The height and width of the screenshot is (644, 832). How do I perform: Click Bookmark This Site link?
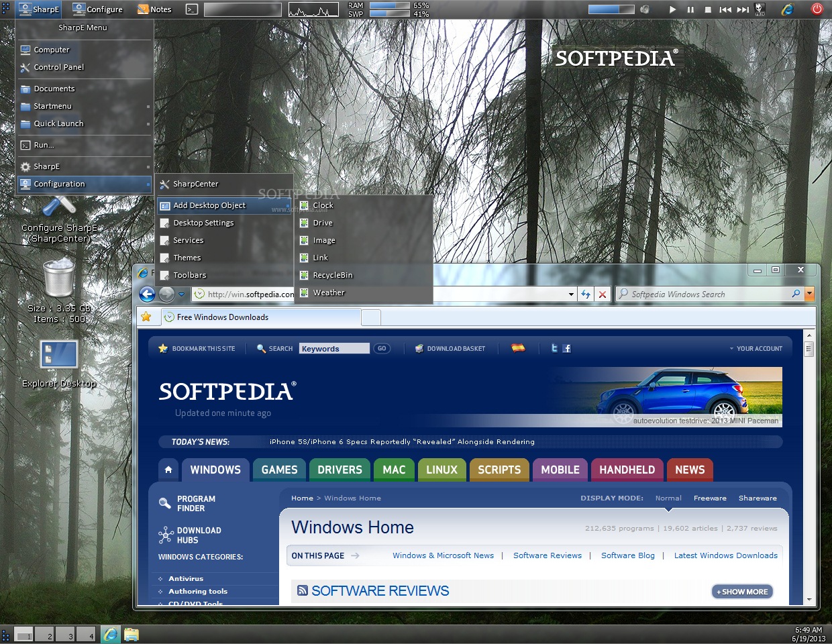pyautogui.click(x=197, y=349)
